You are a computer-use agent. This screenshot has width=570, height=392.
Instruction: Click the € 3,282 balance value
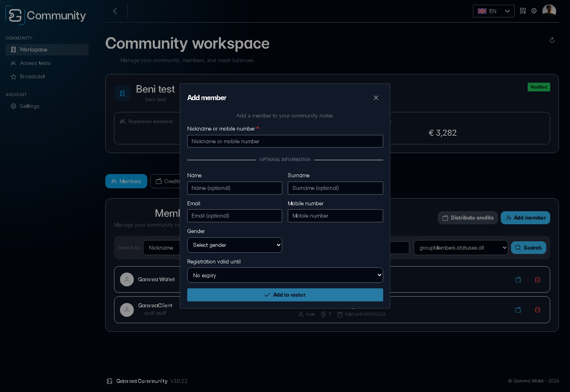click(x=443, y=133)
